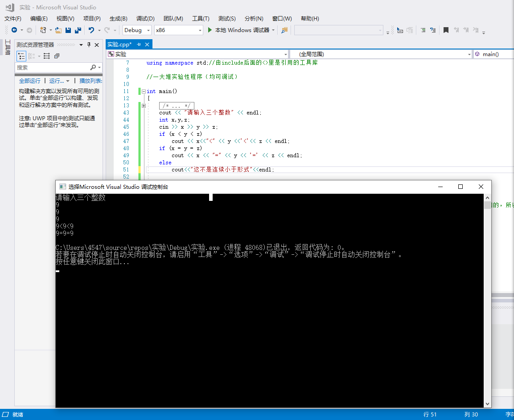Click the 全部运行 link
The width and height of the screenshot is (514, 420).
tap(29, 81)
